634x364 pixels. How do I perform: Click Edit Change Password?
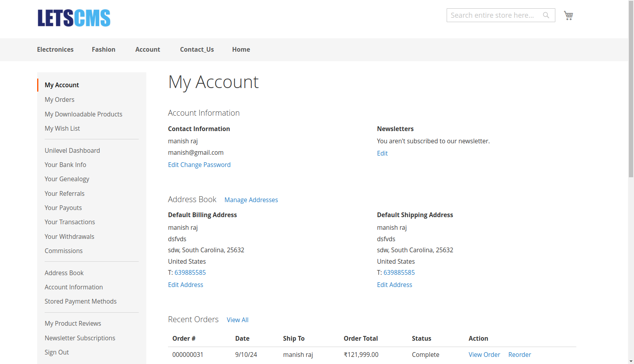pos(199,165)
